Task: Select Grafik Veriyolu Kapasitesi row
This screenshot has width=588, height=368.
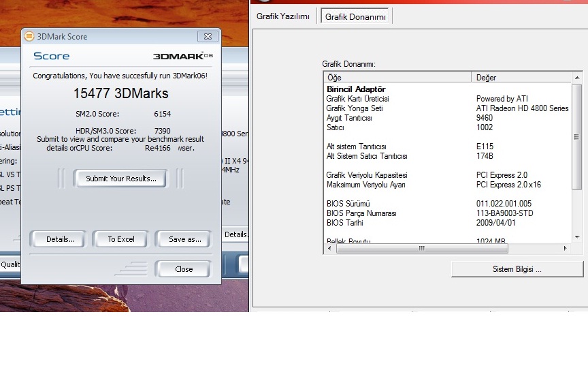Action: point(448,175)
